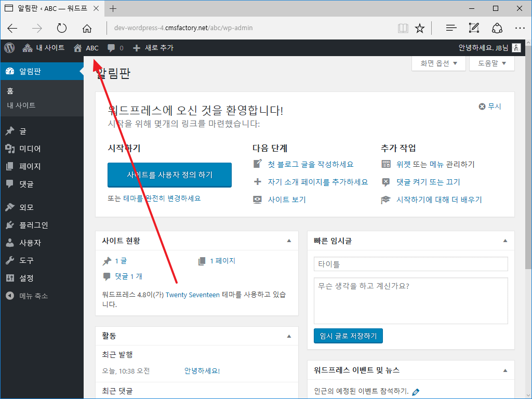Select 내 사이트 in the dashboard submenu
This screenshot has height=399, width=532.
pyautogui.click(x=21, y=105)
